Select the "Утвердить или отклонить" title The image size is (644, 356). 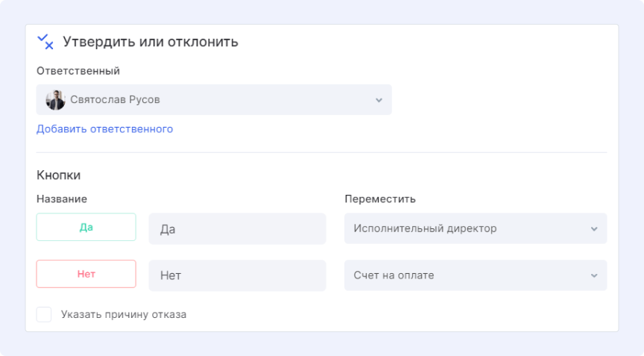pos(151,42)
